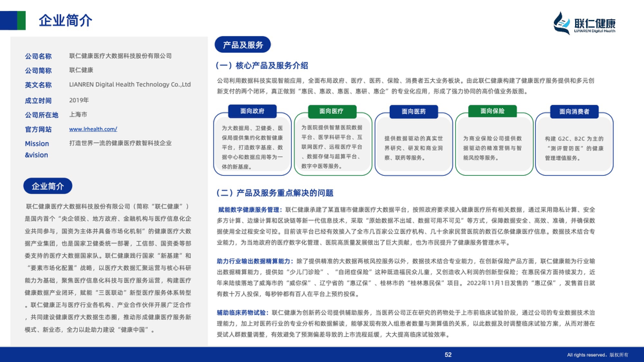The width and height of the screenshot is (644, 362).
Task: Click the 联仁健康 logo icon
Action: click(561, 23)
